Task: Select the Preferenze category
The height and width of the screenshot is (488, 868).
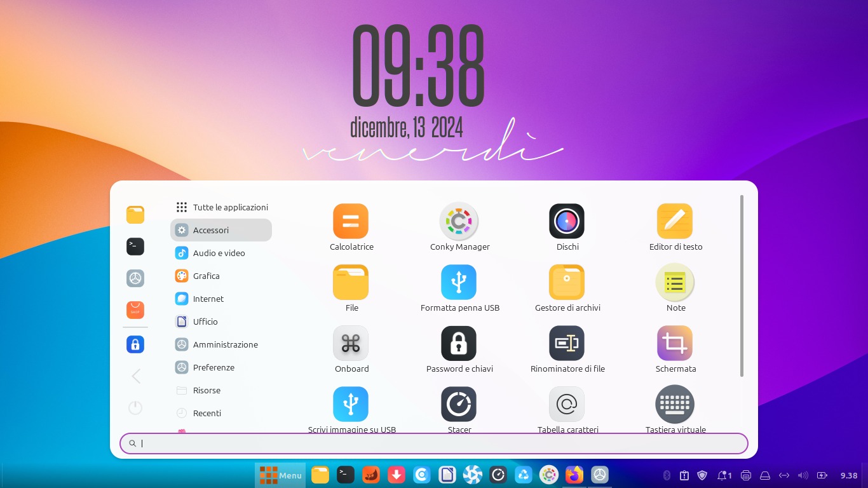Action: 221,367
